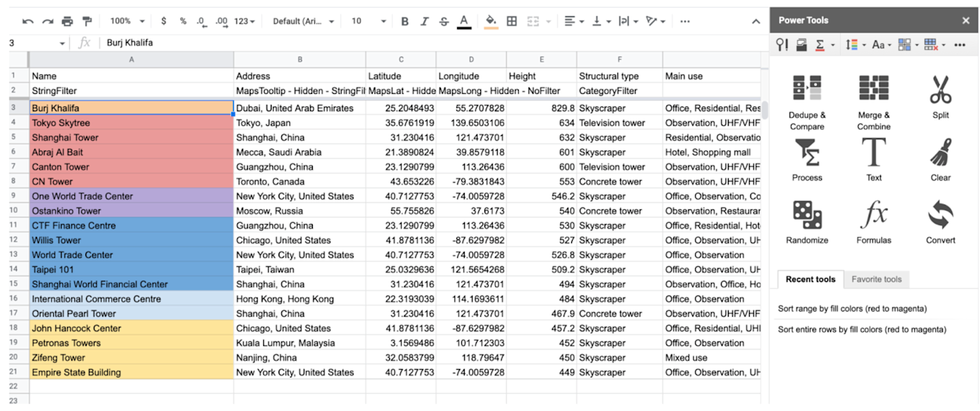Format as percent

183,22
